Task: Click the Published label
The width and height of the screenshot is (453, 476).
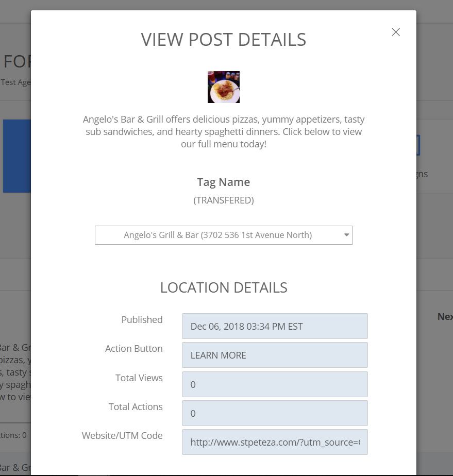Action: pos(142,319)
